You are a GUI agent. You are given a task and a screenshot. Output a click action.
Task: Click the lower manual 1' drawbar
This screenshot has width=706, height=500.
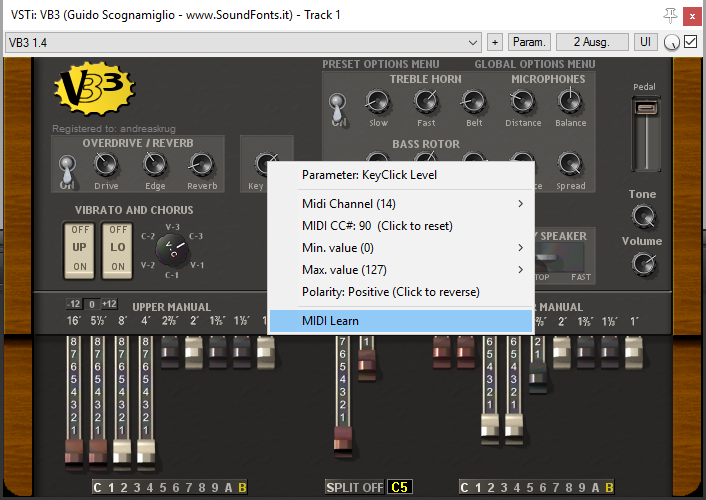click(x=634, y=354)
